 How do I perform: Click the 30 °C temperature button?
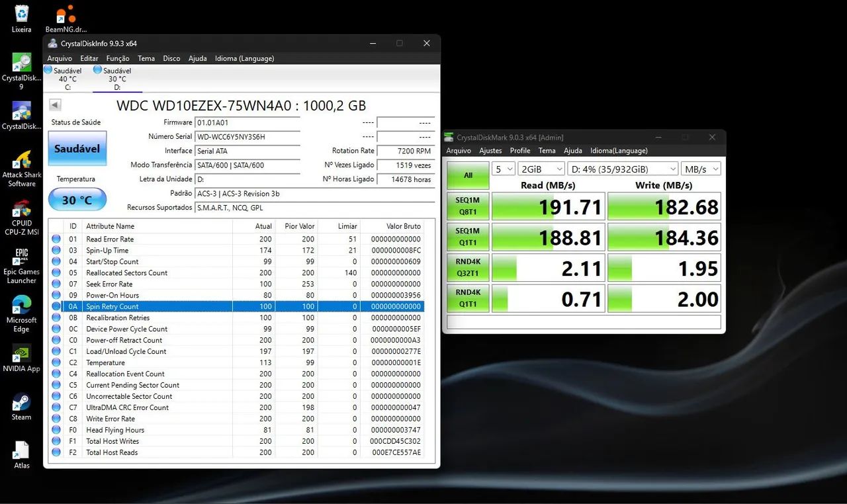point(77,200)
